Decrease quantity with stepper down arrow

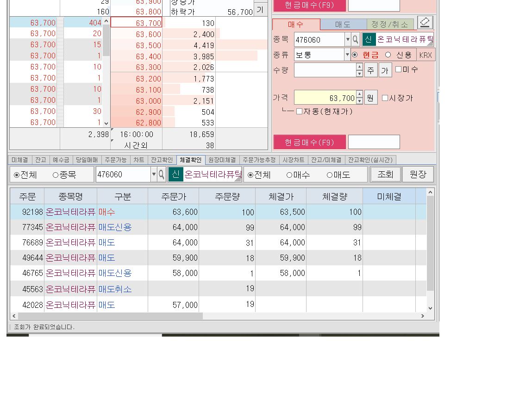pyautogui.click(x=360, y=74)
